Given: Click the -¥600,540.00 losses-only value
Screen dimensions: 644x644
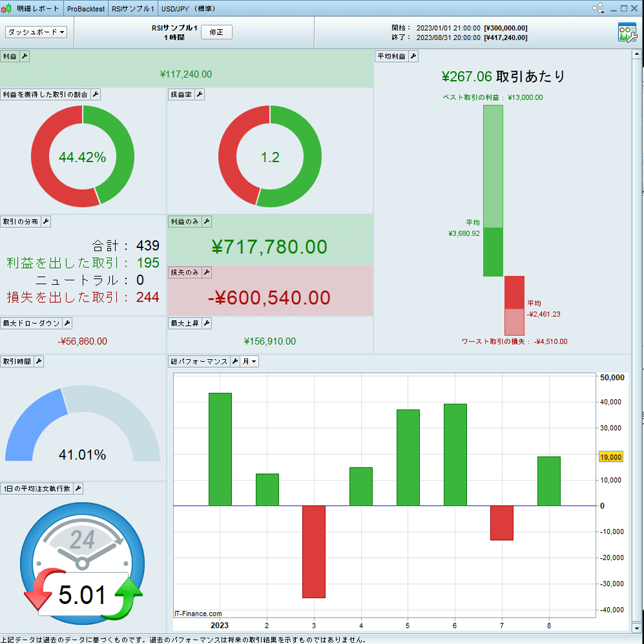Looking at the screenshot, I should (269, 298).
